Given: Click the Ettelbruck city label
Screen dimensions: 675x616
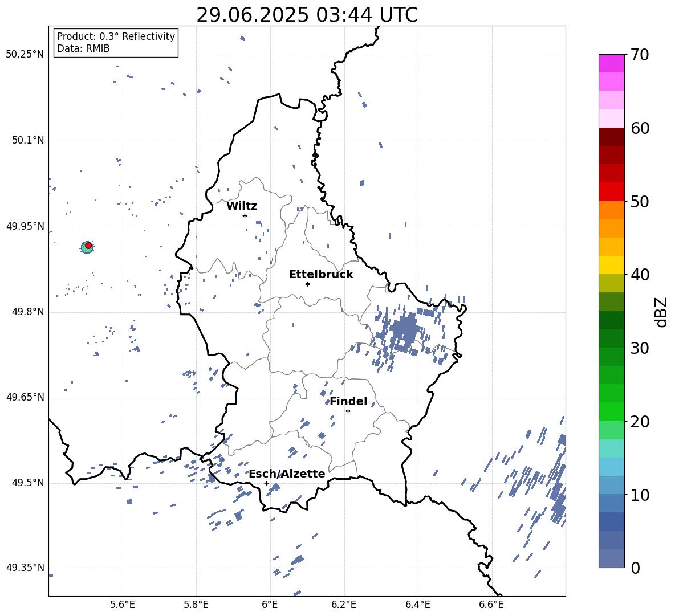Looking at the screenshot, I should [321, 275].
